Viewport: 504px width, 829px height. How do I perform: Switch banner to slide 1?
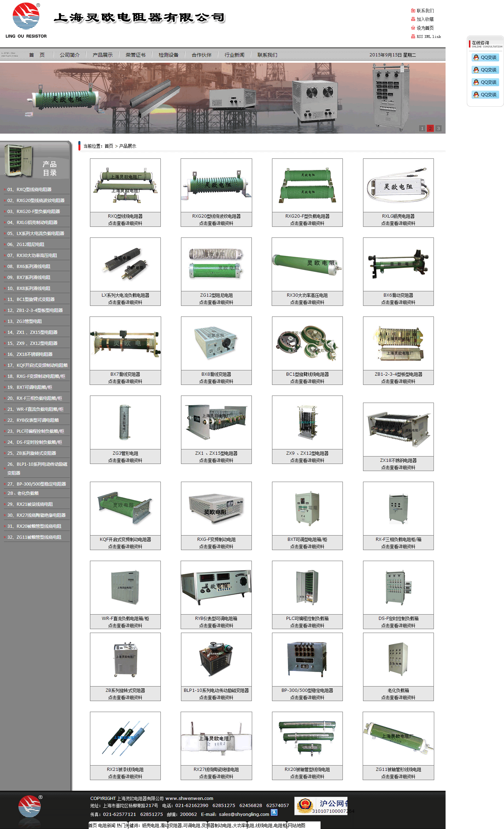[x=422, y=128]
